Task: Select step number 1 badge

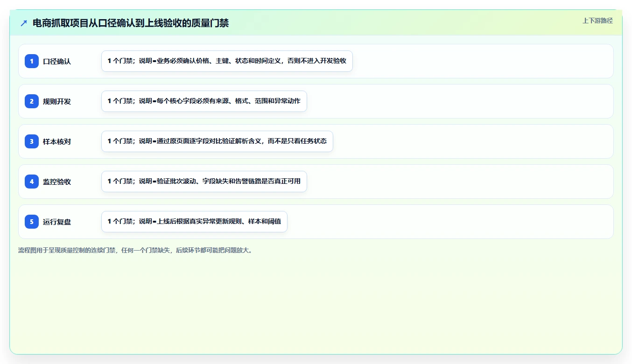Action: pyautogui.click(x=32, y=61)
